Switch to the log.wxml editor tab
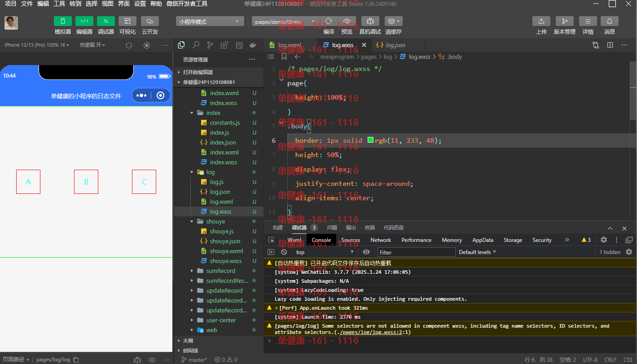The width and height of the screenshot is (637, 364). (x=290, y=45)
